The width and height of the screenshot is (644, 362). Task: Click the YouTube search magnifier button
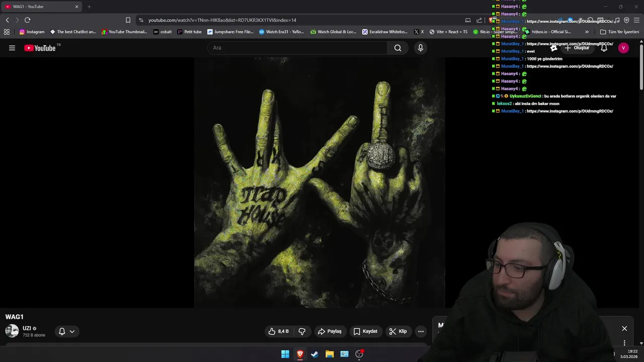tap(397, 48)
